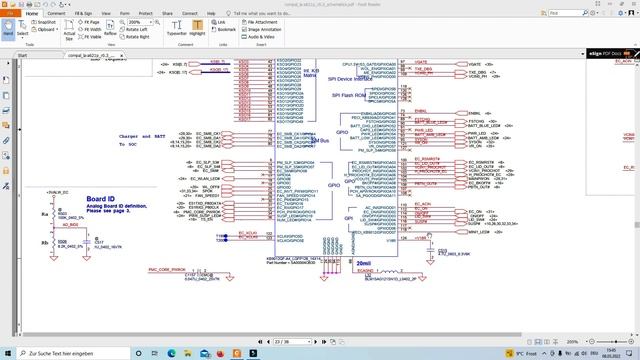Viewport: 640px width, 360px height.
Task: Expand the navigation panel arrow
Action: (x=8, y=63)
